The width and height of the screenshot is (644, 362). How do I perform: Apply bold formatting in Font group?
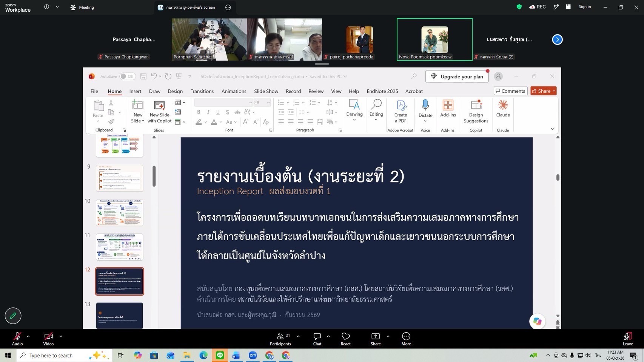199,112
